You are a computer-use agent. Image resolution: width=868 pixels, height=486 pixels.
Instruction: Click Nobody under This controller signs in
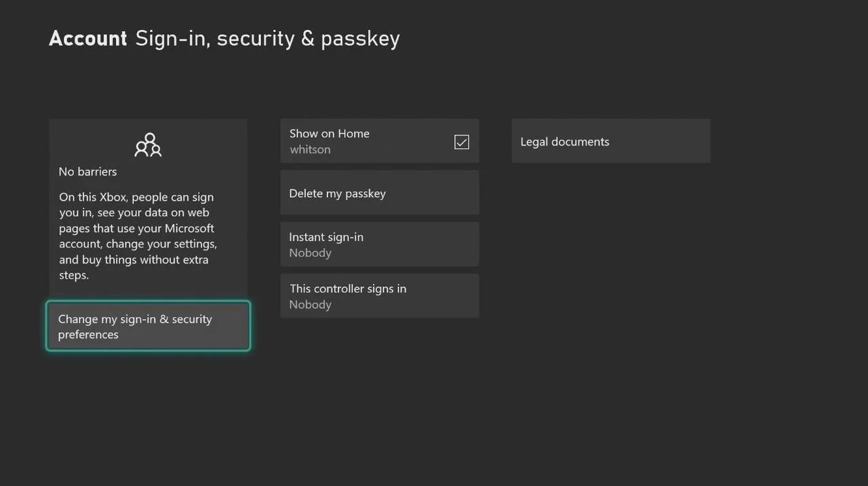coord(310,304)
